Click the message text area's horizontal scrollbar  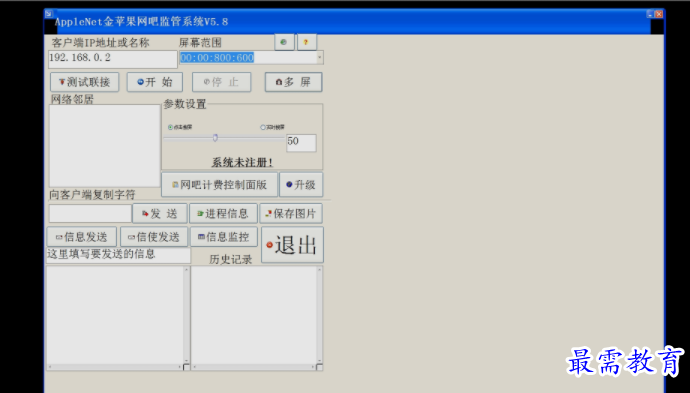click(x=115, y=367)
